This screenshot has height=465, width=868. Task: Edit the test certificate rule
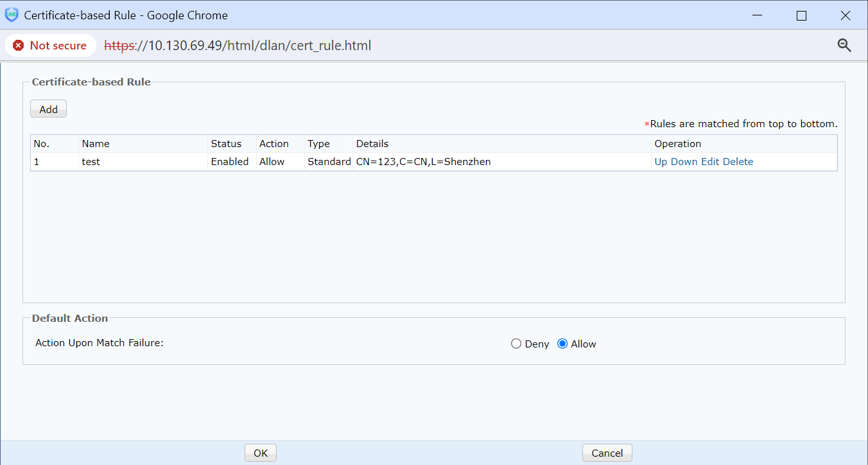click(709, 162)
